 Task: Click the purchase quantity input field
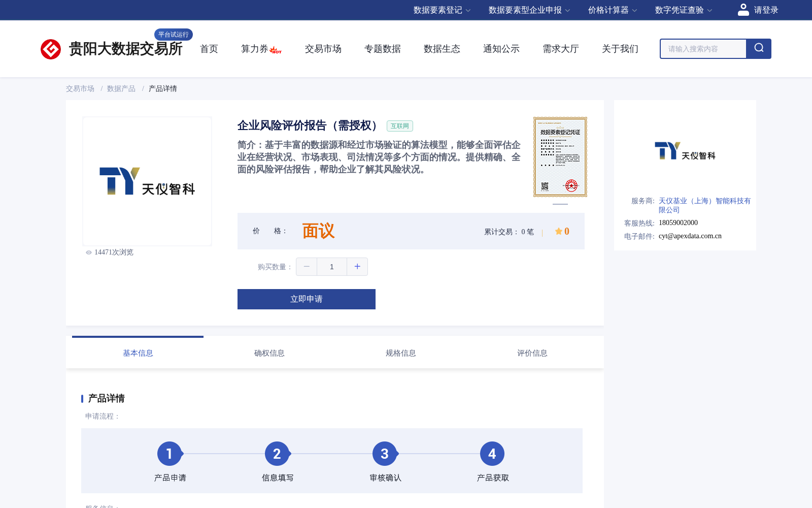332,267
